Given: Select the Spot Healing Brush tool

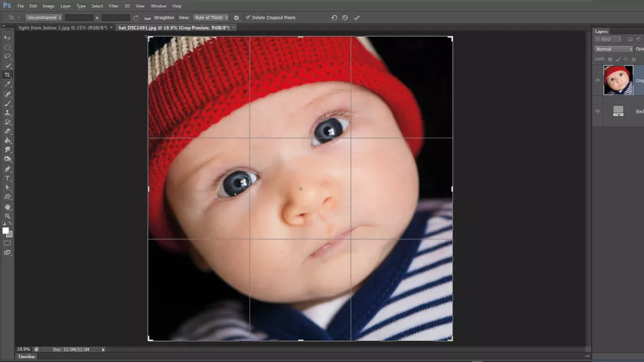Looking at the screenshot, I should tap(7, 94).
